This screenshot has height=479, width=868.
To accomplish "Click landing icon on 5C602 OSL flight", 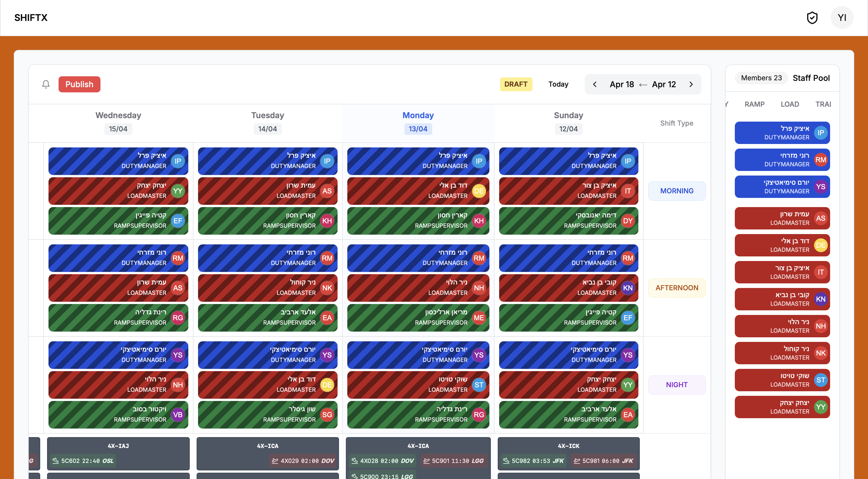I will 56,460.
